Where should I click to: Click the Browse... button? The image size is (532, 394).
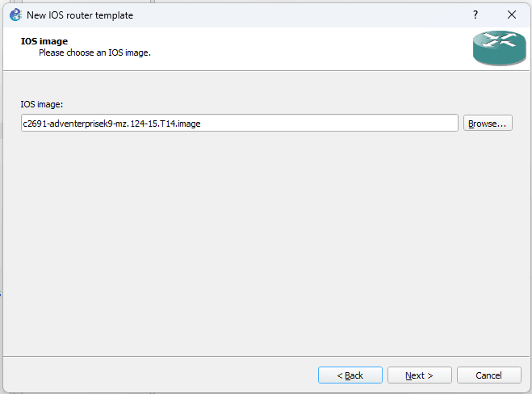coord(488,124)
